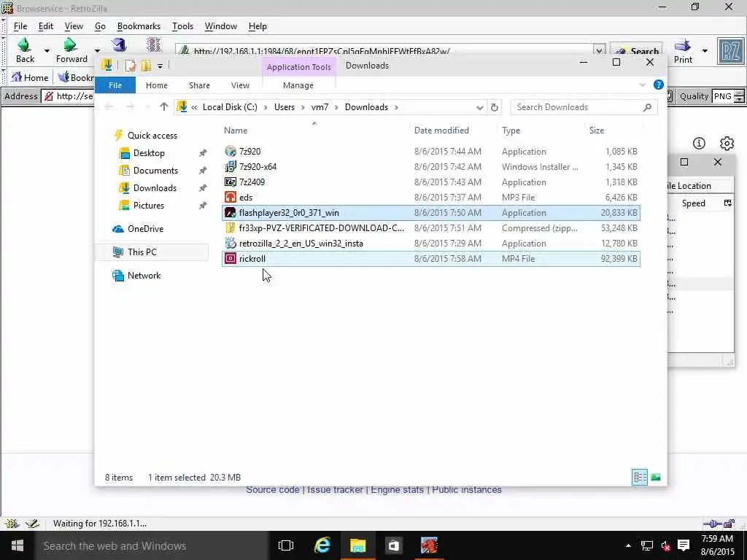
Task: Click the Explorer refresh button
Action: point(495,107)
